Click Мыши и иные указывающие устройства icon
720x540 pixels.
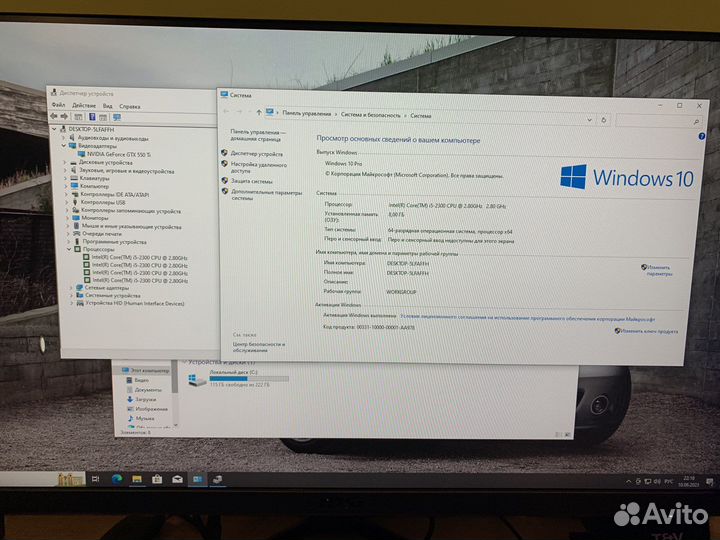point(76,226)
